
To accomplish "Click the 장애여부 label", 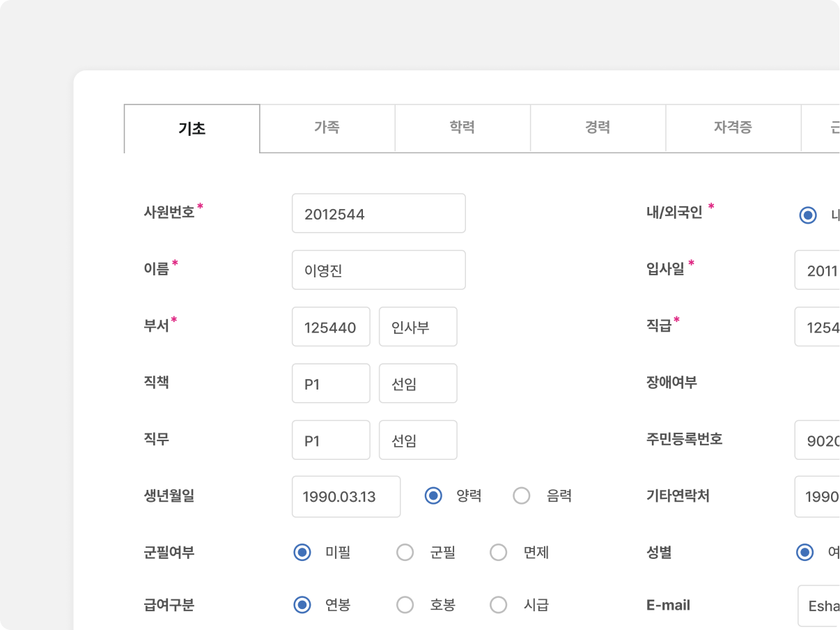I will [671, 383].
